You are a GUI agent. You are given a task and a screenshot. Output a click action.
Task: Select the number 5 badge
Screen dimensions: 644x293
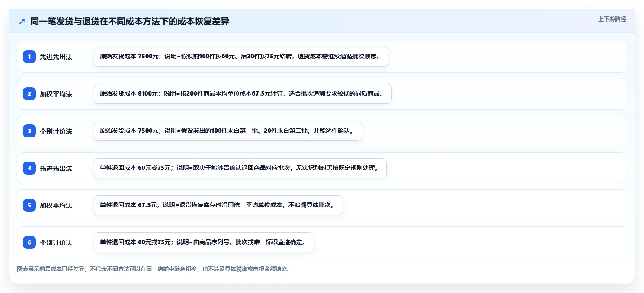coord(29,205)
